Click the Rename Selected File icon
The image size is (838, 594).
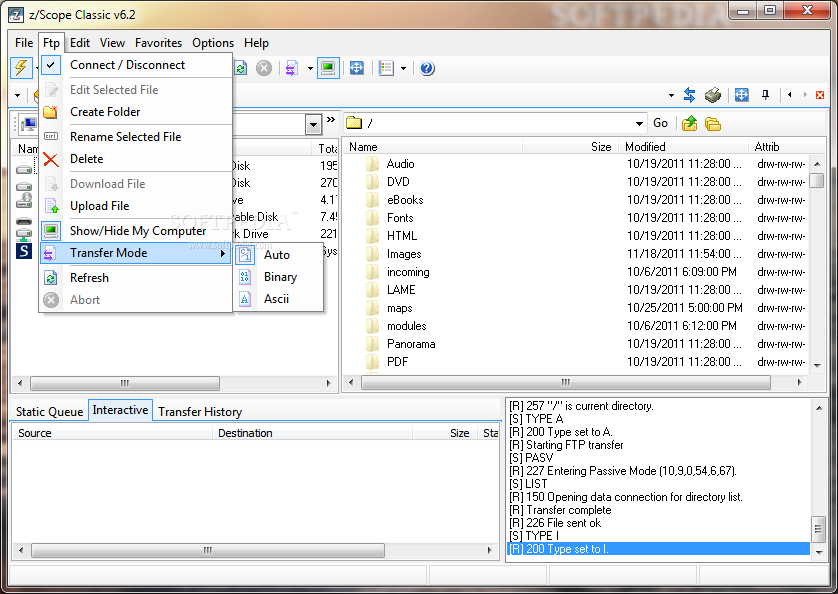point(51,136)
